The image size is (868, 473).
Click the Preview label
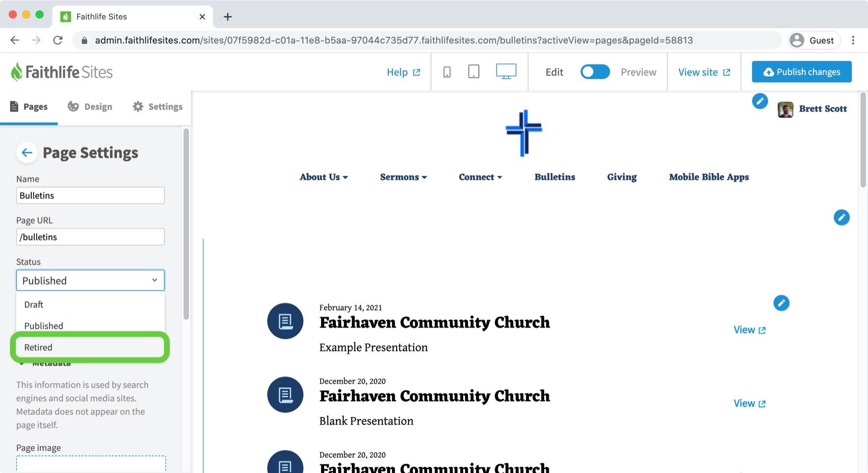(638, 72)
